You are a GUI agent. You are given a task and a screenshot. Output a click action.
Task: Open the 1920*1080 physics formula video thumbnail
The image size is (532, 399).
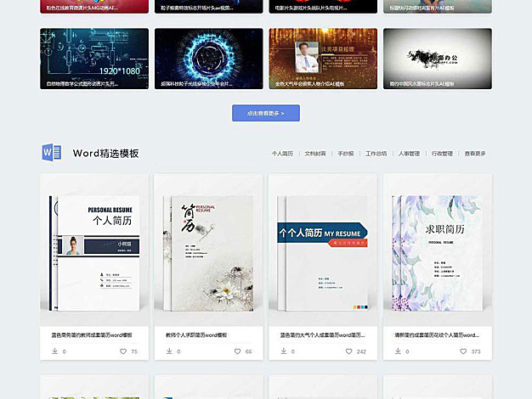[94, 59]
